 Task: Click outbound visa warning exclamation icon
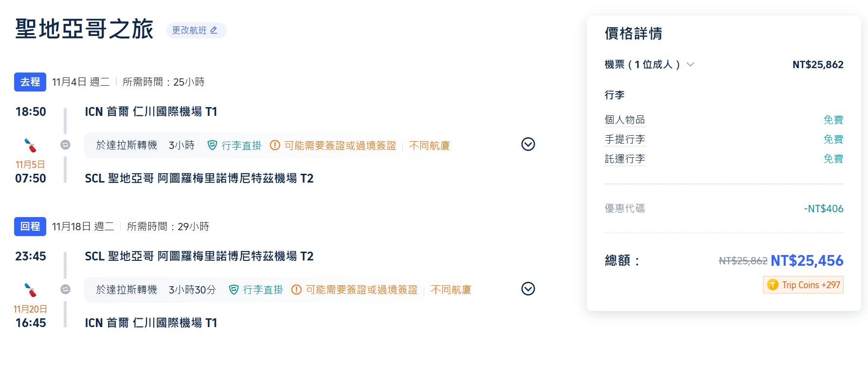(x=275, y=145)
